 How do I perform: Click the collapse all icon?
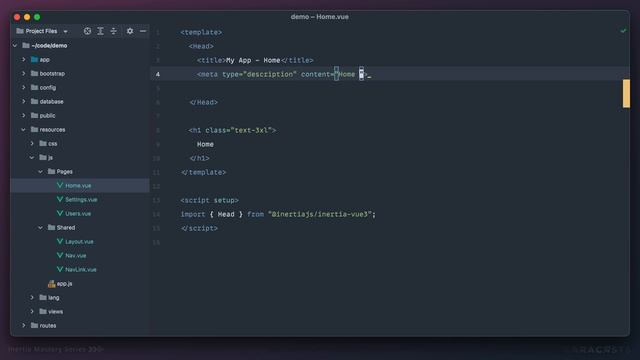click(113, 31)
